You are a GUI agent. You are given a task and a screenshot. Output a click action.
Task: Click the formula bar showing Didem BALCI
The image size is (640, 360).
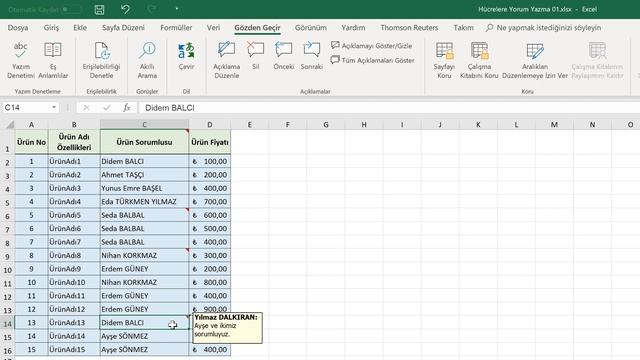point(390,108)
